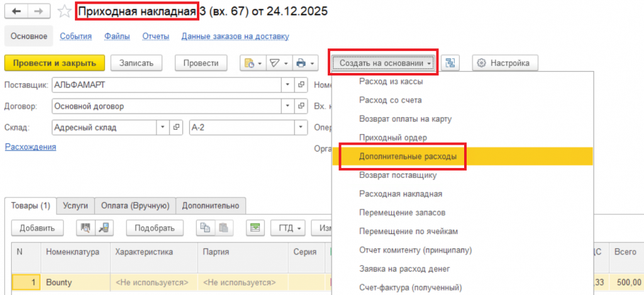
Task: Click the green table fill icon
Action: tap(255, 228)
